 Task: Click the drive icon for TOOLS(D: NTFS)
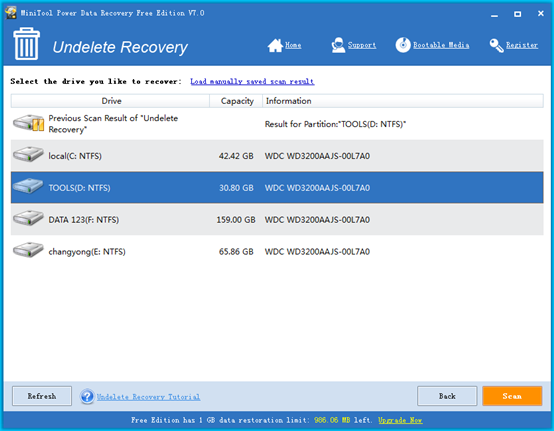tap(28, 186)
